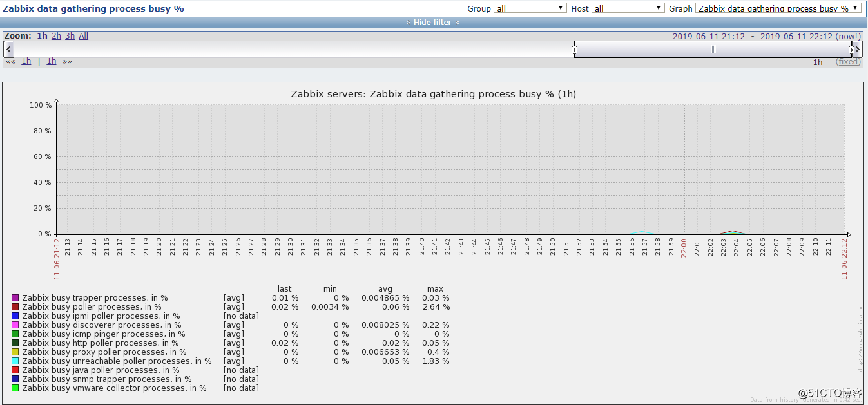The height and width of the screenshot is (405, 868).
Task: Click the timeline slider left handle
Action: click(x=574, y=50)
